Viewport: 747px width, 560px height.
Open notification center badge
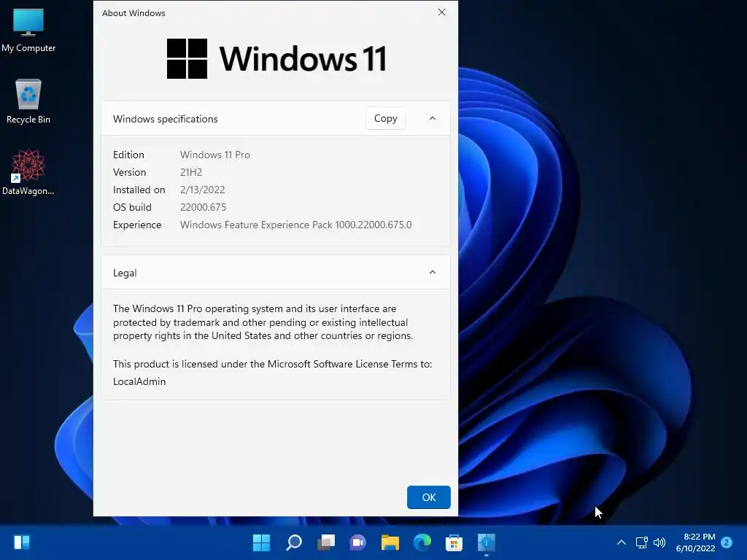pyautogui.click(x=727, y=542)
